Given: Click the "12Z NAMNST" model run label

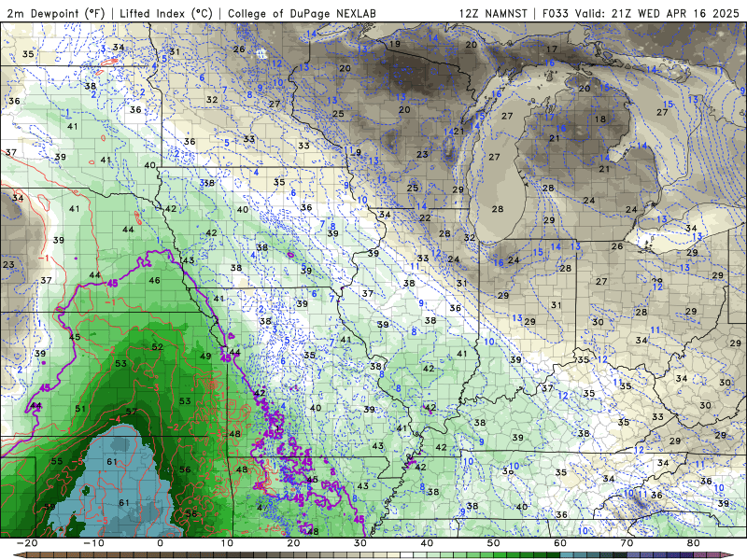Looking at the screenshot, I should coord(493,13).
